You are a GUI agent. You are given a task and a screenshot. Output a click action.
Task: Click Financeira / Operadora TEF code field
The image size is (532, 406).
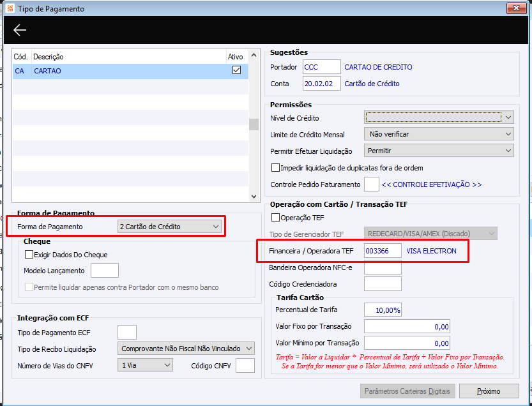click(383, 251)
